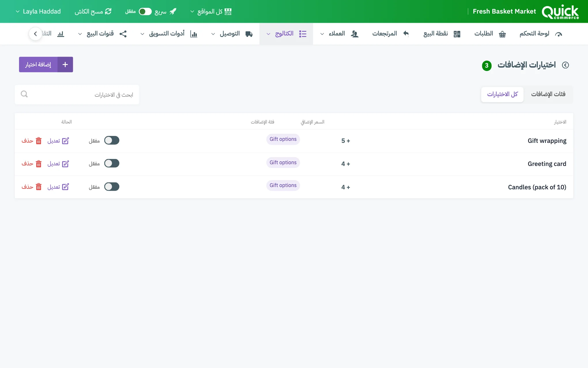Open the المرتجعات menu item
Screen dimensions: 588x368
coord(391,34)
